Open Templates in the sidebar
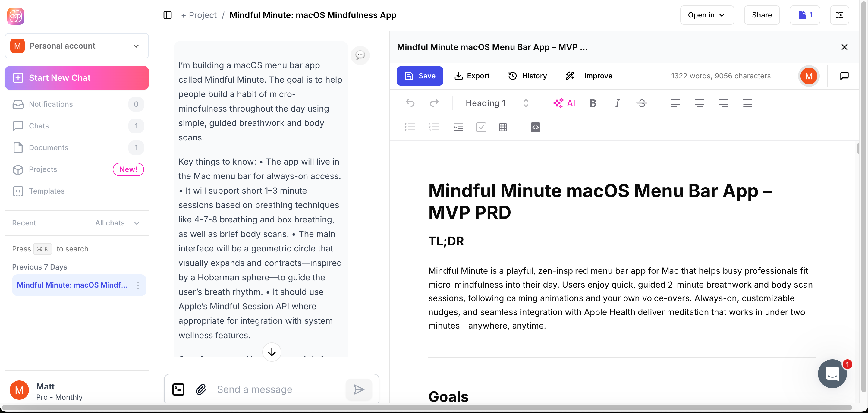This screenshot has height=413, width=868. (x=46, y=191)
